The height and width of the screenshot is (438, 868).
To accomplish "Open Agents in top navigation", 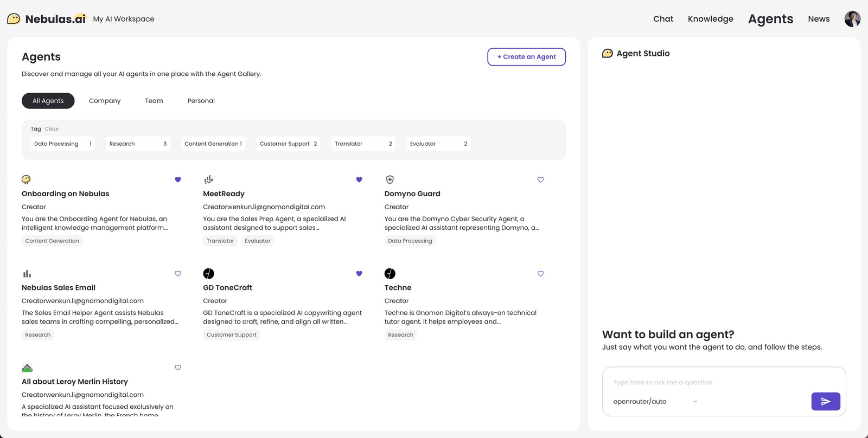I will 770,19.
